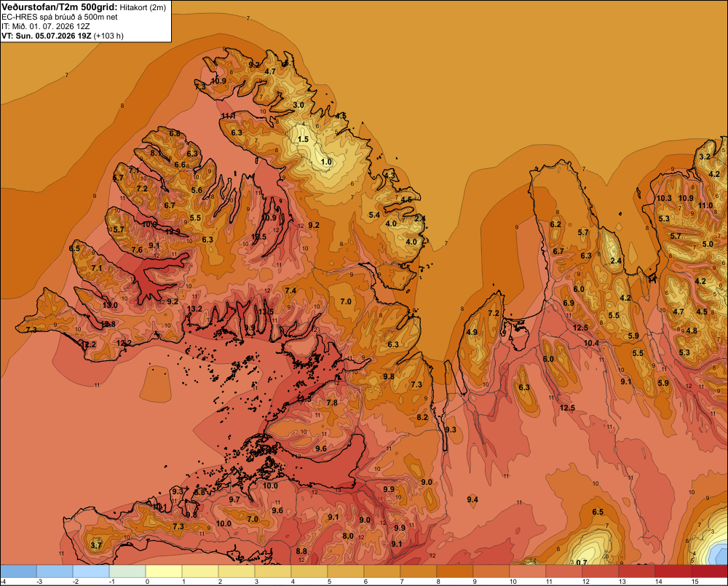Click the Veðurstofan/T2m 500grid title text

[x=60, y=7]
